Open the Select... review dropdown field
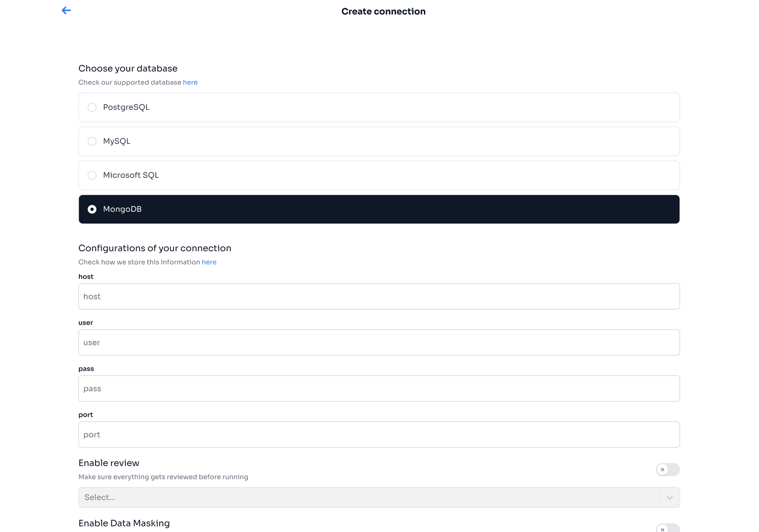This screenshot has height=532, width=759. coord(368,497)
